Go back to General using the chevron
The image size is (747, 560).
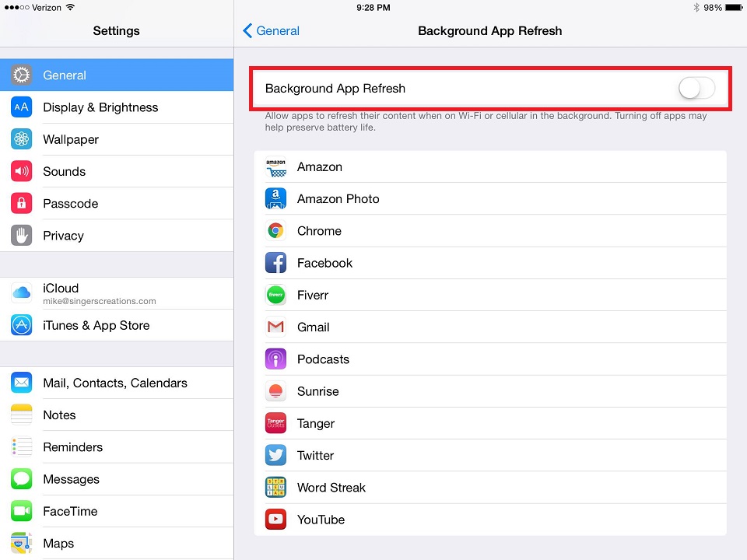tap(247, 31)
